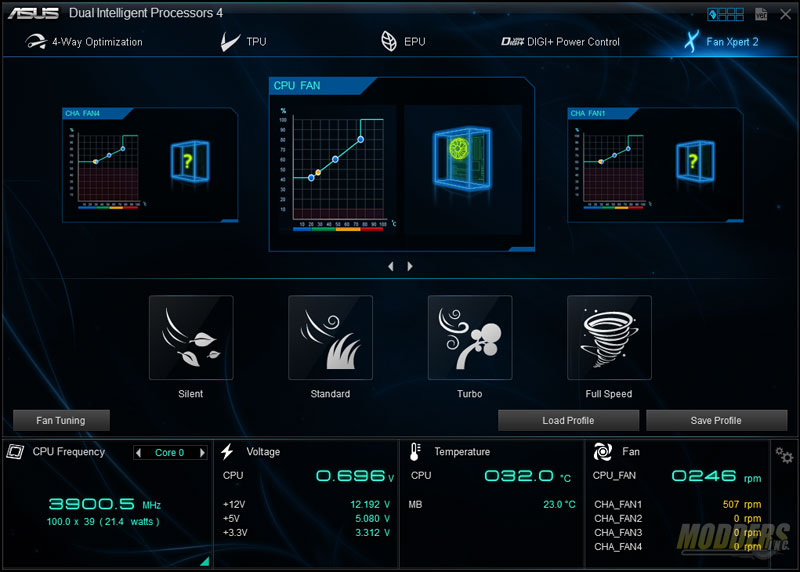Select the Silent fan mode icon
The height and width of the screenshot is (572, 800).
[x=191, y=338]
